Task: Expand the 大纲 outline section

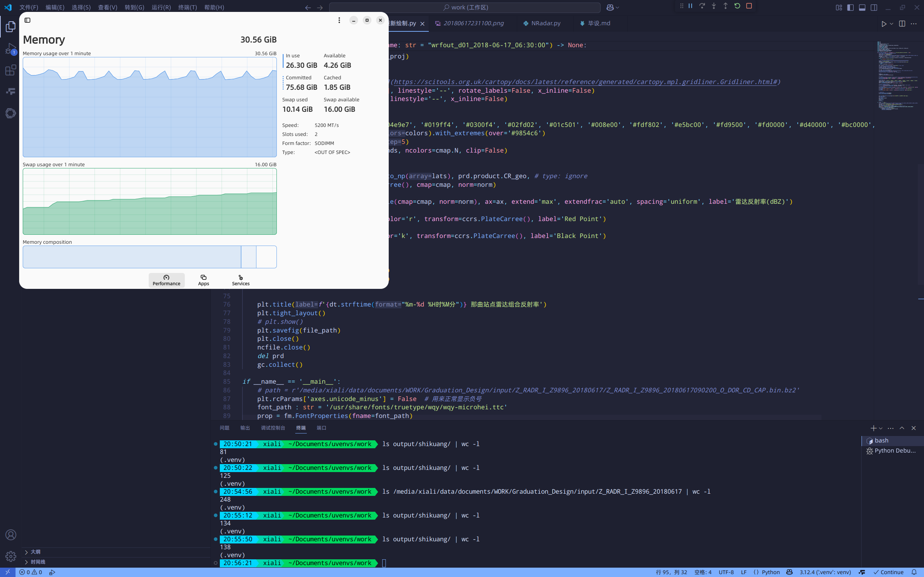Action: coord(35,552)
